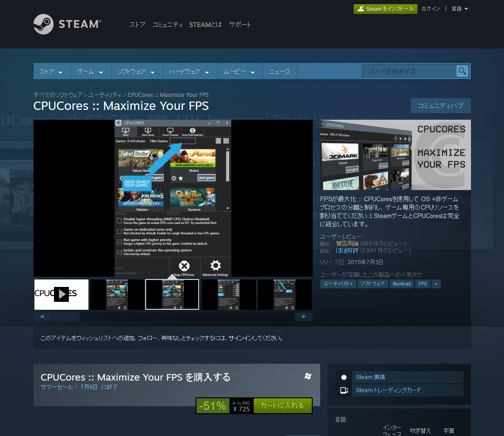Click the Steam Trading Cards icon
This screenshot has height=436, width=504.
pyautogui.click(x=343, y=390)
